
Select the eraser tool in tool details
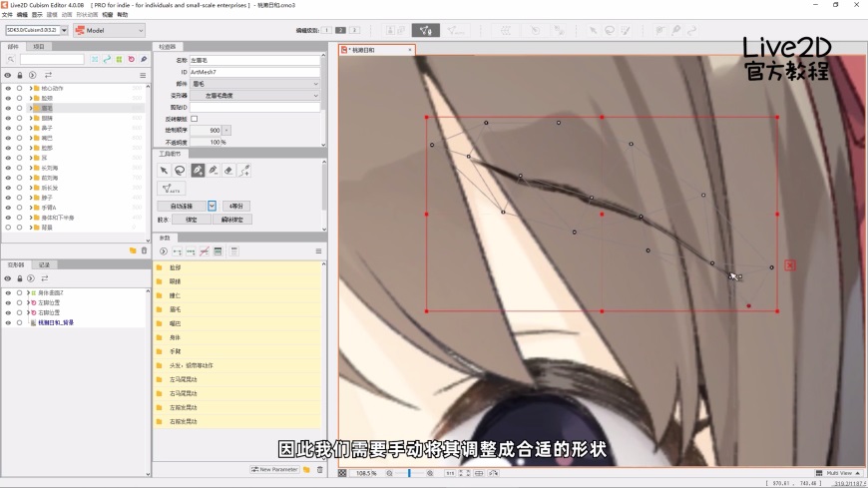[228, 171]
